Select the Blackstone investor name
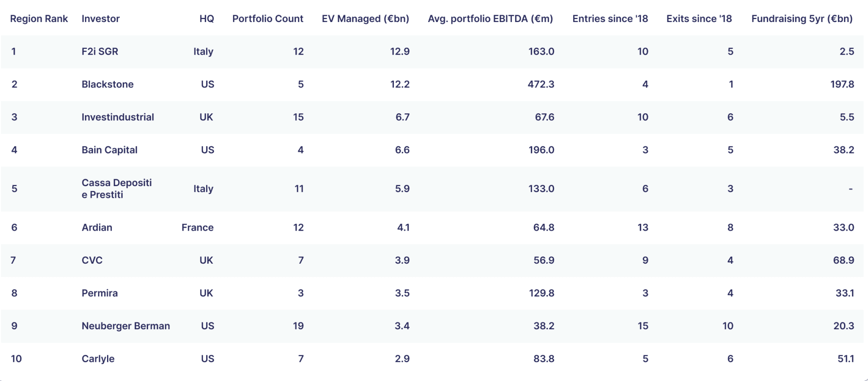Image resolution: width=868 pixels, height=381 pixels. click(x=108, y=84)
